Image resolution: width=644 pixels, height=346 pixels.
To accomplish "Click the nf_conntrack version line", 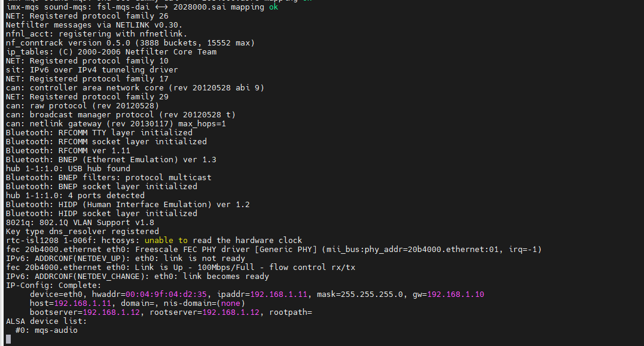I will click(x=130, y=43).
